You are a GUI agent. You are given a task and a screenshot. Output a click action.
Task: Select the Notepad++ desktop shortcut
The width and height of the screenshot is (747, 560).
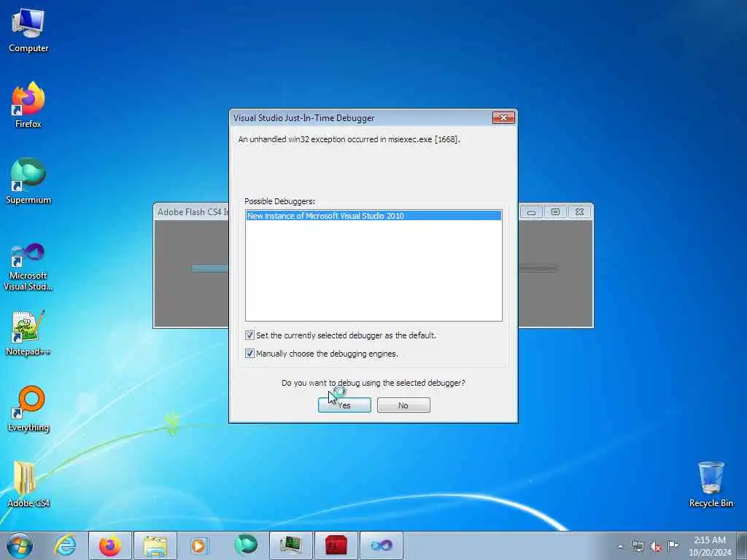28,333
